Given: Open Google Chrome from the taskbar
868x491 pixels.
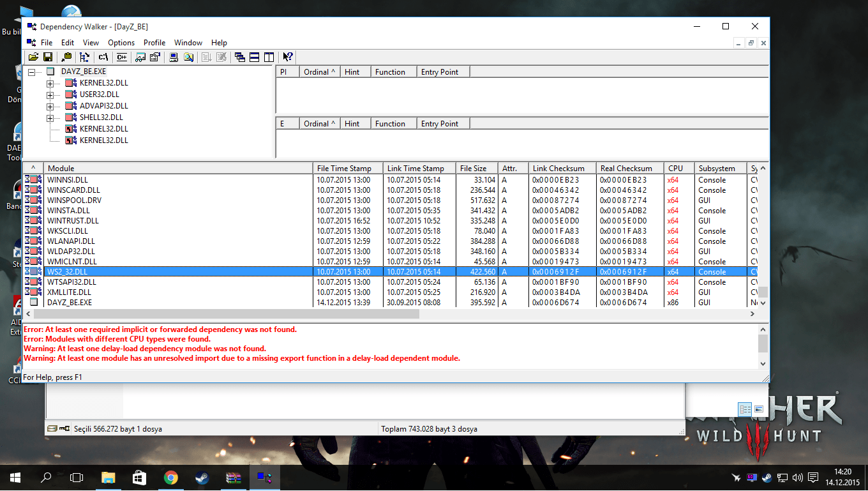Looking at the screenshot, I should coord(170,478).
